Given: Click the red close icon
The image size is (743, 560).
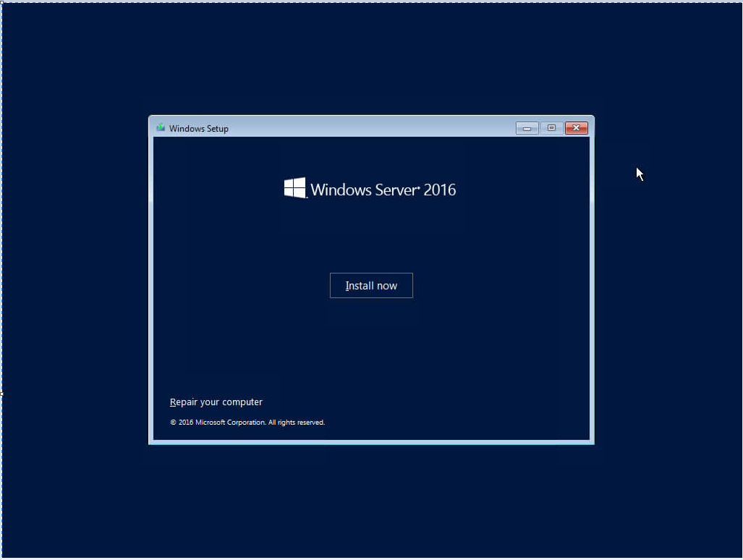Looking at the screenshot, I should point(576,127).
